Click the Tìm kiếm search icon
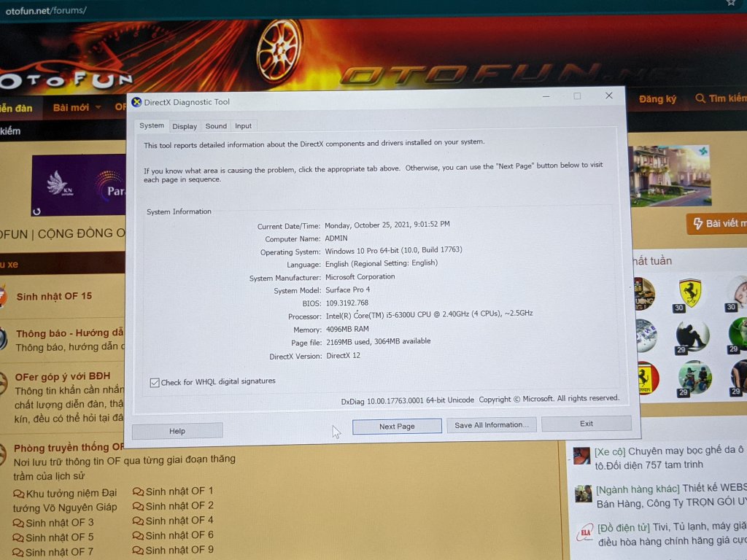The height and width of the screenshot is (560, 747). tap(700, 98)
